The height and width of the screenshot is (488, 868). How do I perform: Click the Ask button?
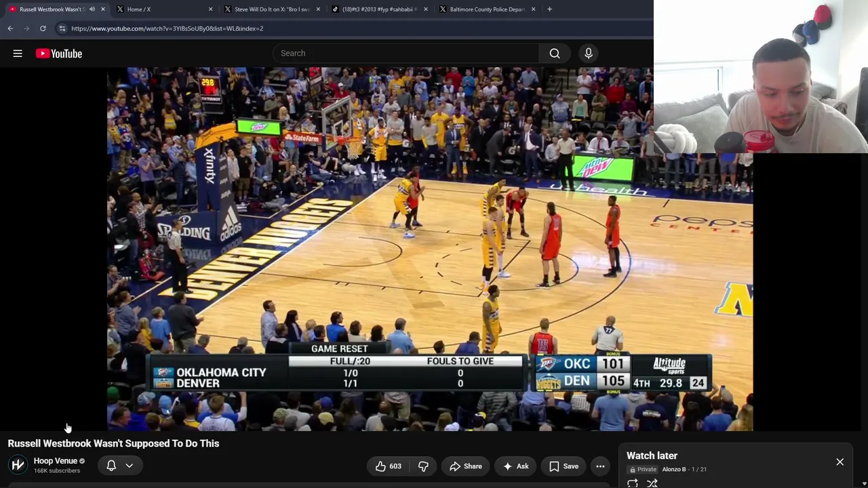click(x=515, y=466)
